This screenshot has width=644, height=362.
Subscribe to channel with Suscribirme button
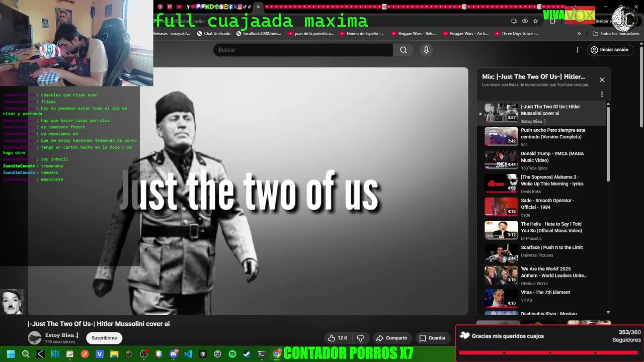(x=104, y=338)
